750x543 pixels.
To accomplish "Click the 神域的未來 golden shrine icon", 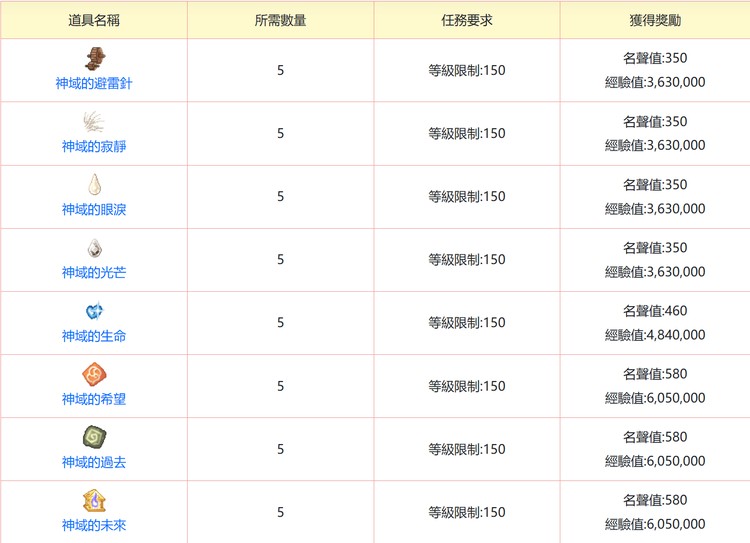I will click(x=94, y=501).
